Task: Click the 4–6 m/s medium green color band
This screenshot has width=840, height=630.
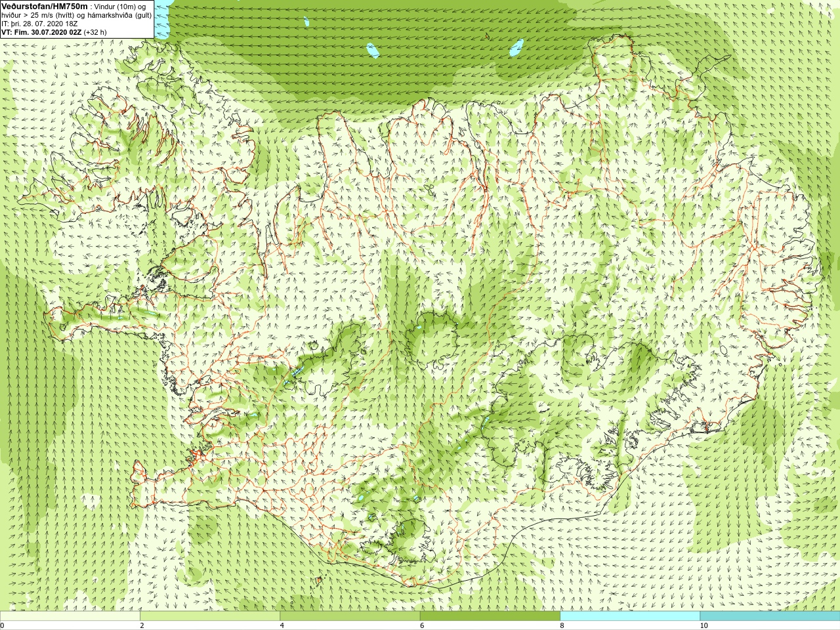Action: coord(350,616)
